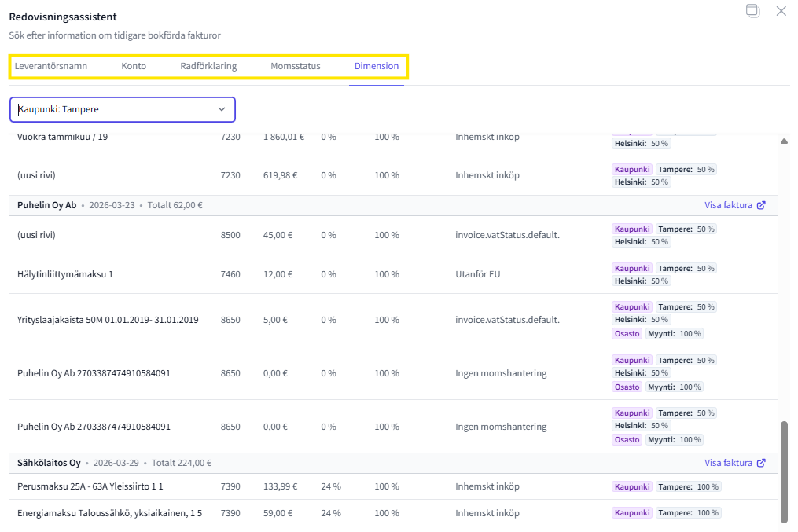Select the Dimension tab
This screenshot has height=532, width=798.
pos(377,66)
